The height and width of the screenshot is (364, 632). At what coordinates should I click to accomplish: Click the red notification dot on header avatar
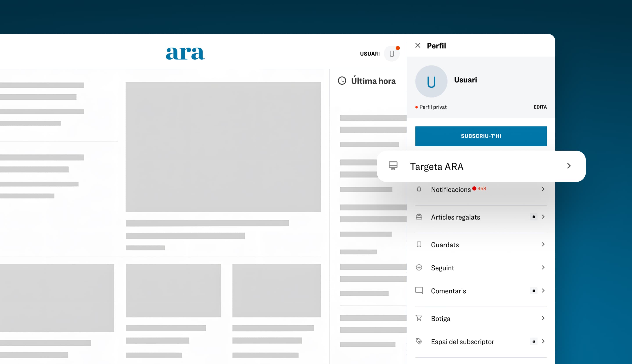[x=398, y=48]
